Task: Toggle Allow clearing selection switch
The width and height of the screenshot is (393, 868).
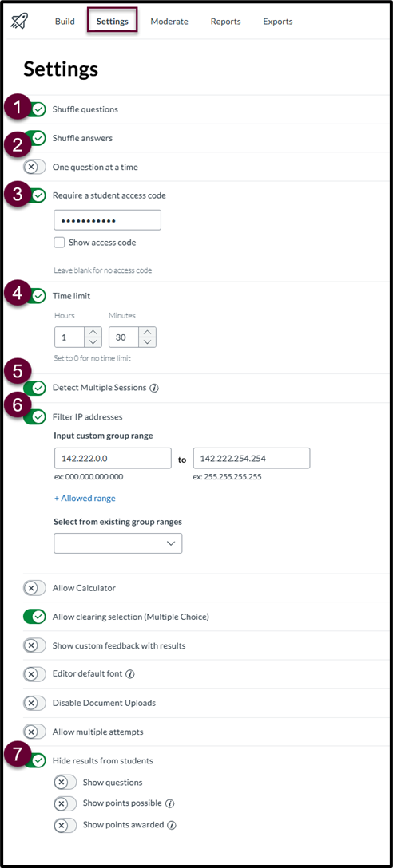Action: 34,617
